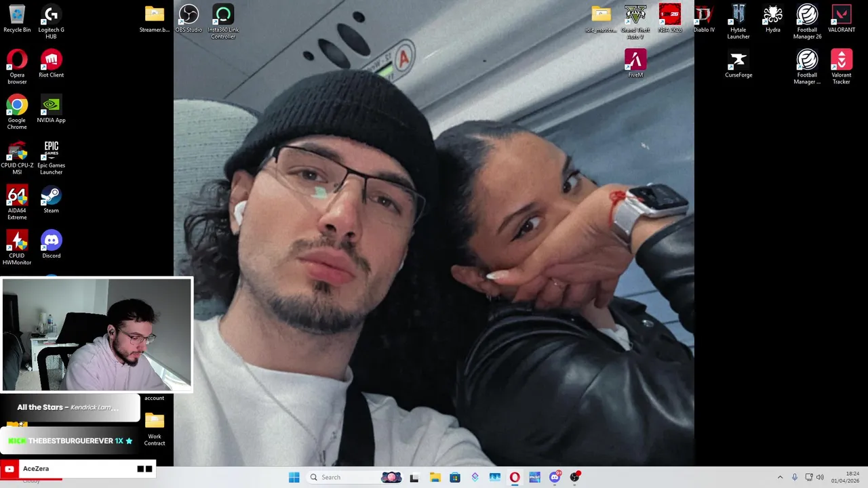
Task: Launch Epic Games Launcher icon
Action: [x=51, y=158]
